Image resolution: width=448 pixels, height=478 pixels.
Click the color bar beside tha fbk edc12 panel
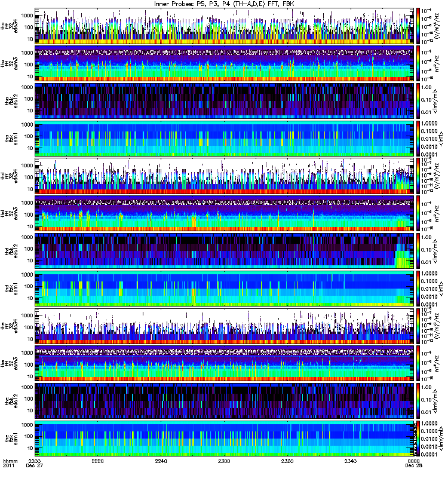click(418, 101)
